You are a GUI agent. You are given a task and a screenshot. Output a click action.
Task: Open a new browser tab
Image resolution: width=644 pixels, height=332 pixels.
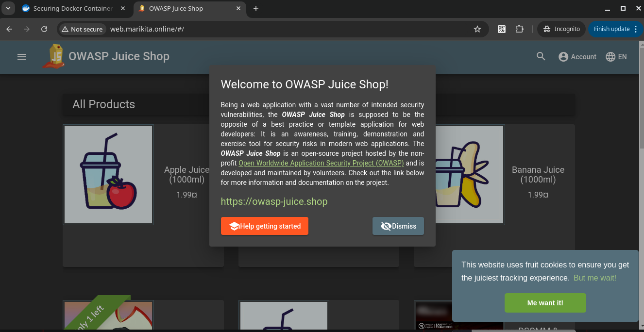coord(256,8)
